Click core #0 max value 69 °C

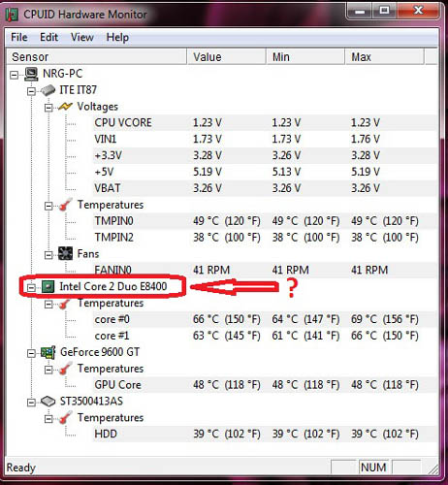point(385,319)
